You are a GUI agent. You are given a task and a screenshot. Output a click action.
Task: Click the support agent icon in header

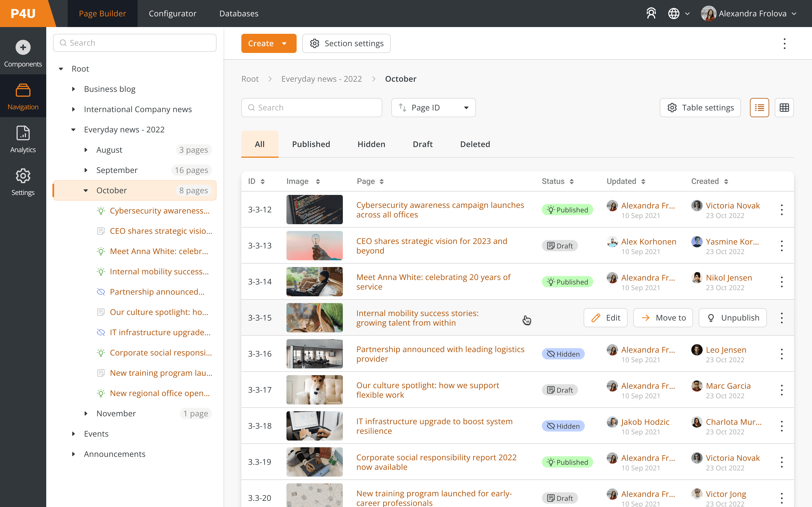coord(651,14)
